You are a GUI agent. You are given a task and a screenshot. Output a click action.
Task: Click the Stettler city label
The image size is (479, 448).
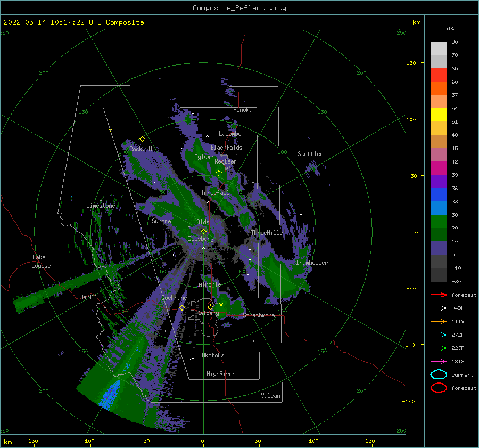tap(310, 154)
